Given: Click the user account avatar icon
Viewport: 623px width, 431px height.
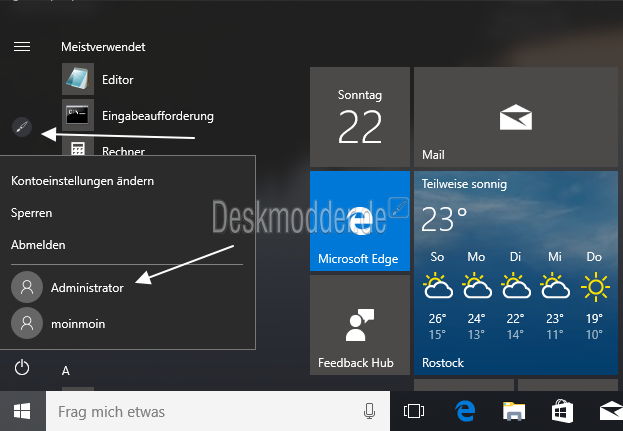Looking at the screenshot, I should pos(22,127).
